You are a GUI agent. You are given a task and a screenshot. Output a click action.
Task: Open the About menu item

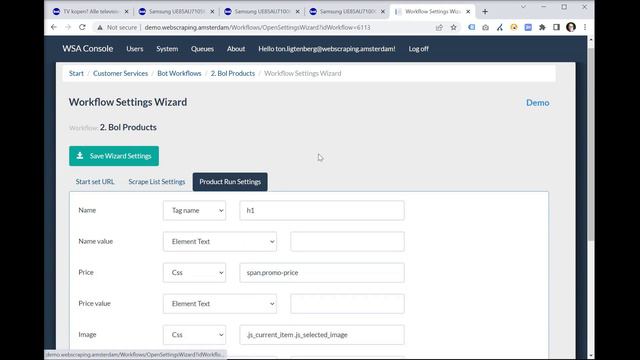(236, 49)
